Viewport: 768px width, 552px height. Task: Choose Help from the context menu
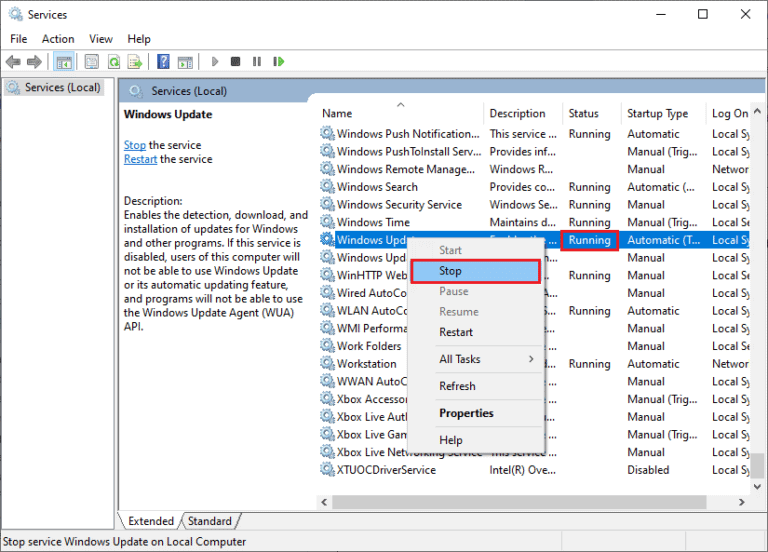pos(476,440)
